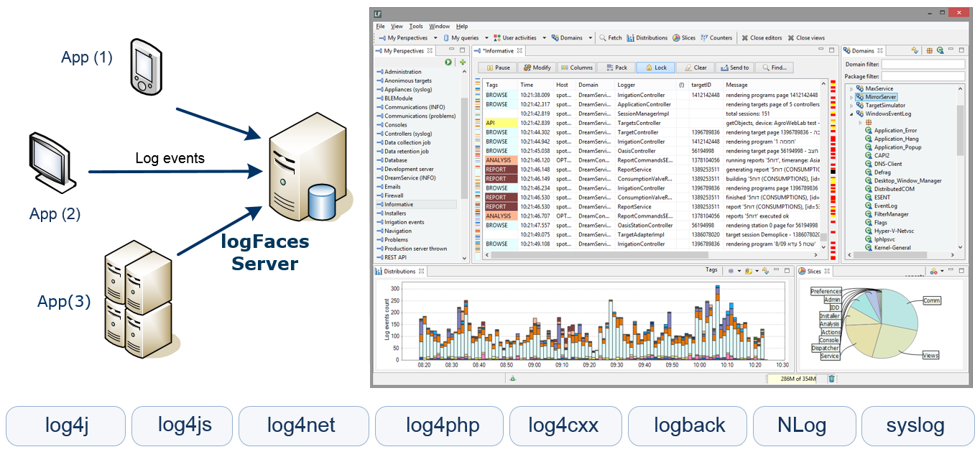
Task: Expand the MirrorServer domain node
Action: click(851, 97)
